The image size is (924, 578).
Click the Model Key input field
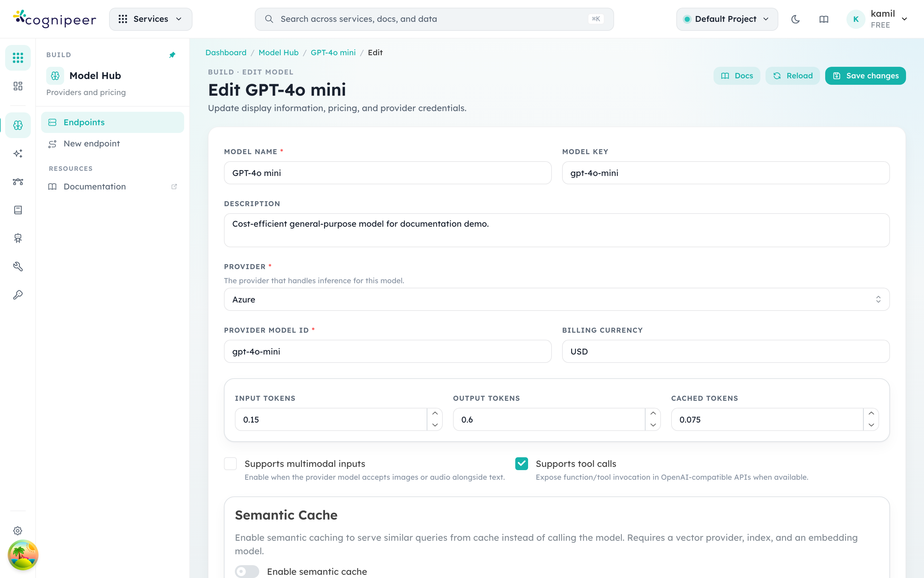[726, 173]
